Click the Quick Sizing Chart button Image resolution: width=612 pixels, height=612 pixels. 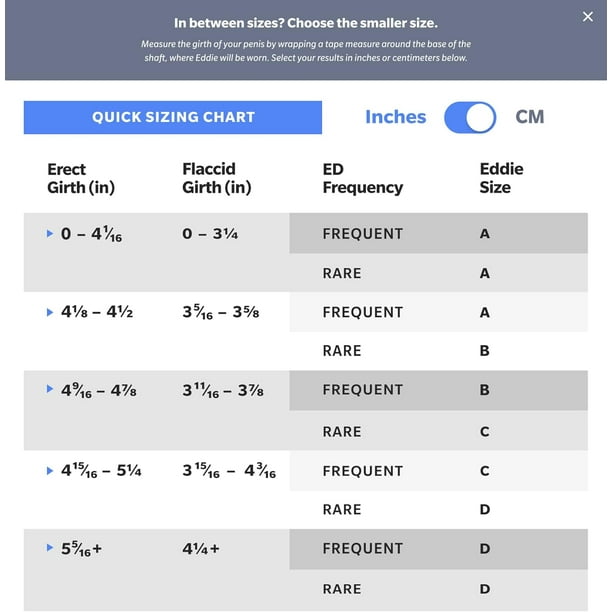tap(173, 117)
